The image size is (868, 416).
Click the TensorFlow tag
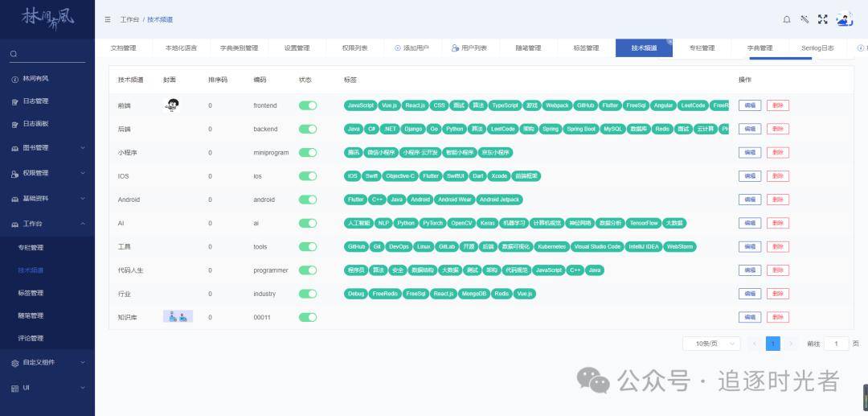coord(645,223)
